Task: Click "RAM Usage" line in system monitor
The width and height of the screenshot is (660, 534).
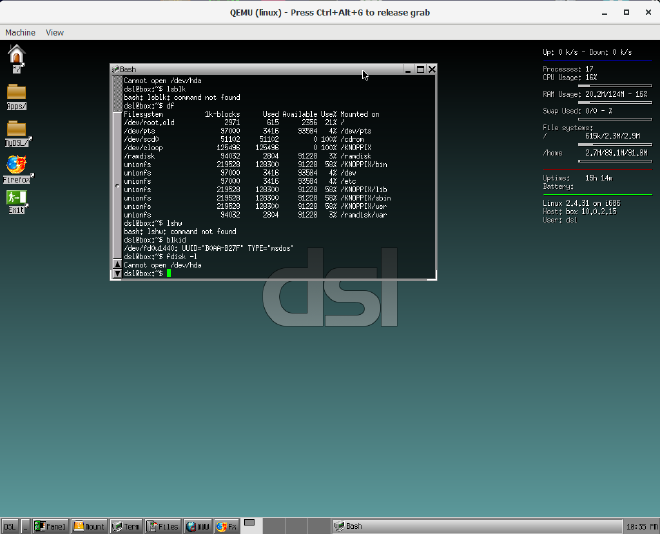Action: click(595, 94)
